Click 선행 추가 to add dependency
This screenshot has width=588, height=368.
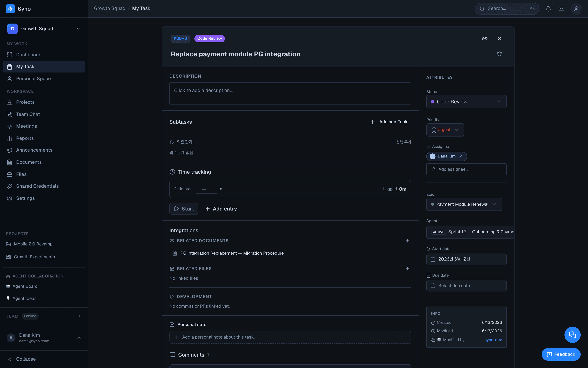(x=400, y=142)
